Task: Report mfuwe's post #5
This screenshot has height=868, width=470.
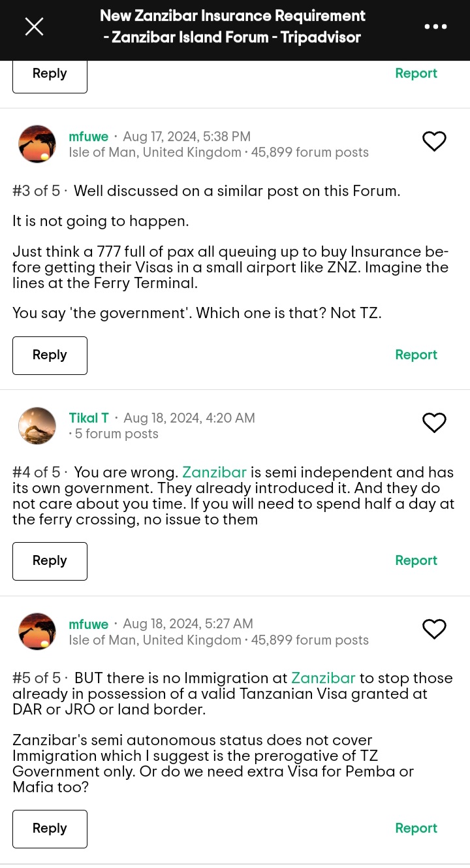Action: pyautogui.click(x=416, y=828)
